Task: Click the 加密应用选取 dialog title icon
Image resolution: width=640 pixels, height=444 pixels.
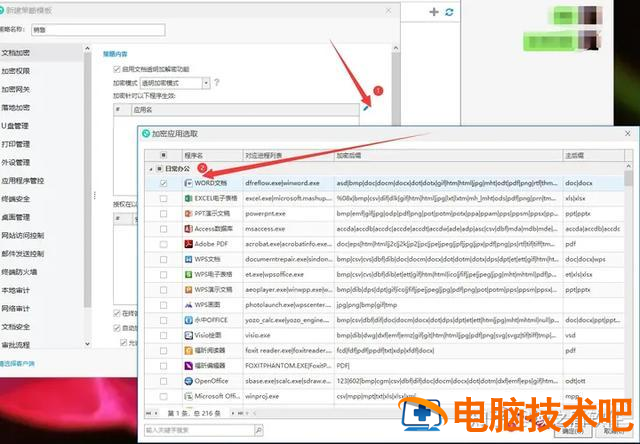Action: click(x=146, y=133)
